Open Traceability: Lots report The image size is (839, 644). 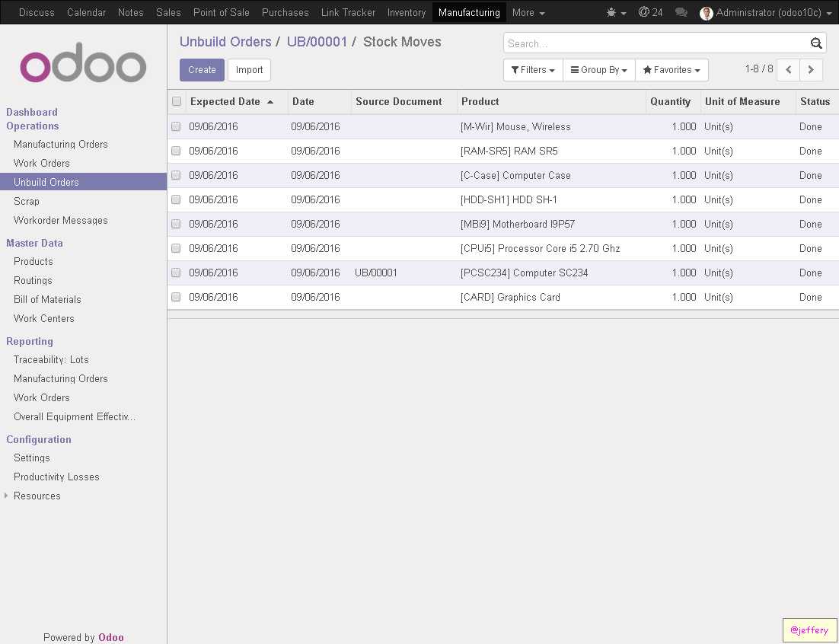(x=51, y=359)
